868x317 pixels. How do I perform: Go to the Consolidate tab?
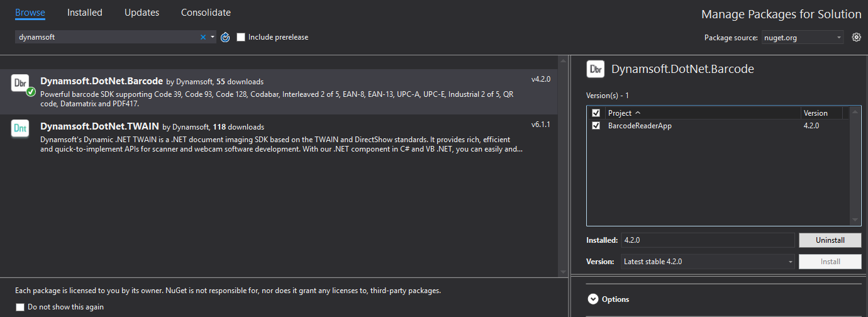click(206, 13)
